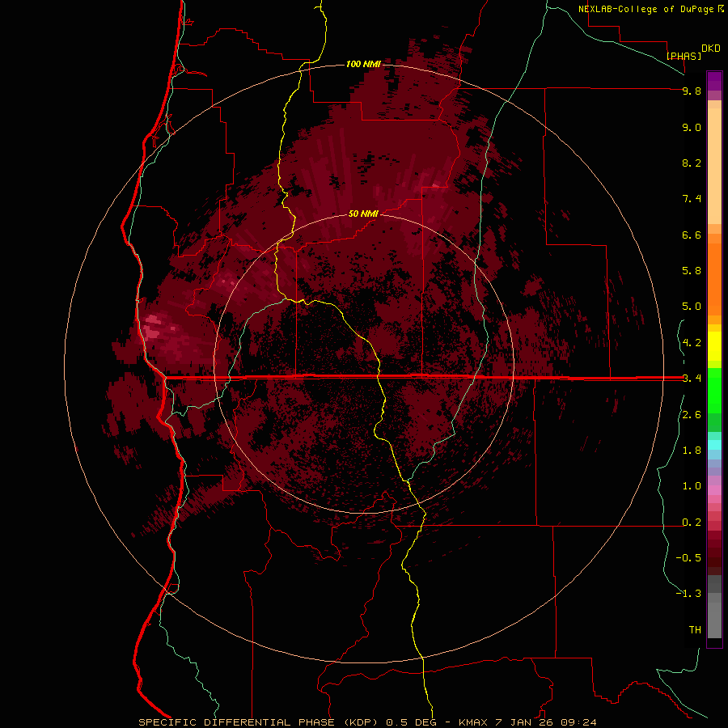Viewport: 728px width, 728px height.
Task: Click the 9.8 legend value
Action: (x=692, y=91)
